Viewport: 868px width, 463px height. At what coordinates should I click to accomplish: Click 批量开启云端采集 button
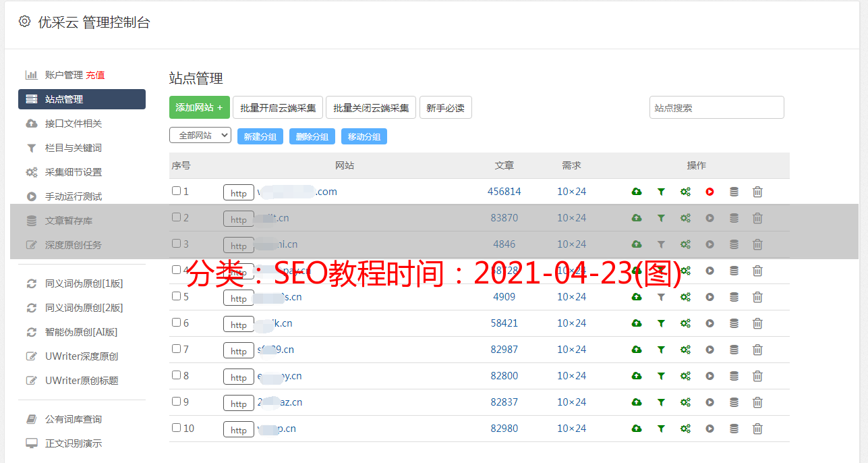[278, 107]
